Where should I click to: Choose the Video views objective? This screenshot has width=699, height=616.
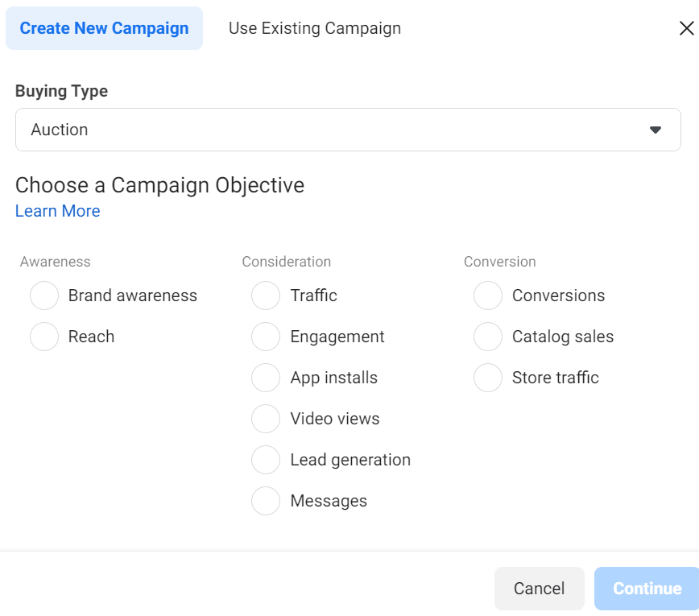[x=266, y=419]
